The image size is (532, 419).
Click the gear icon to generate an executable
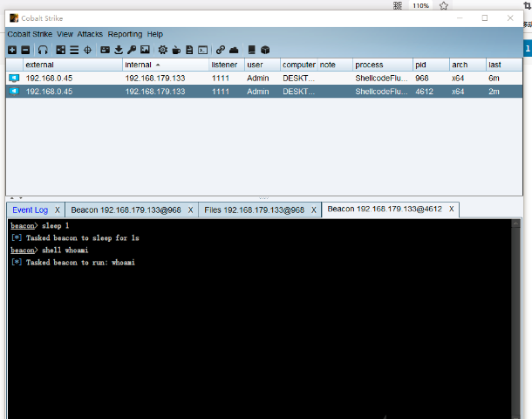pos(163,50)
